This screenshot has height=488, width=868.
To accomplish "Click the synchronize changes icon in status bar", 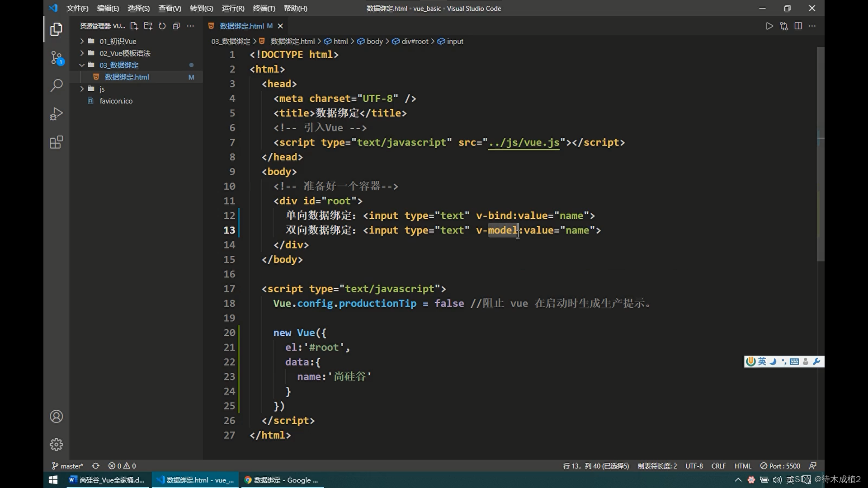I will (95, 466).
